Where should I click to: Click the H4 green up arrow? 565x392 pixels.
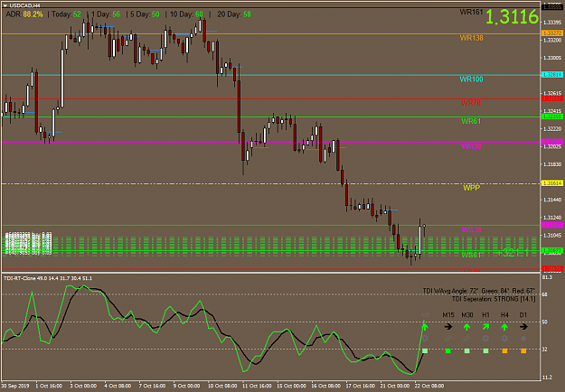pyautogui.click(x=504, y=327)
